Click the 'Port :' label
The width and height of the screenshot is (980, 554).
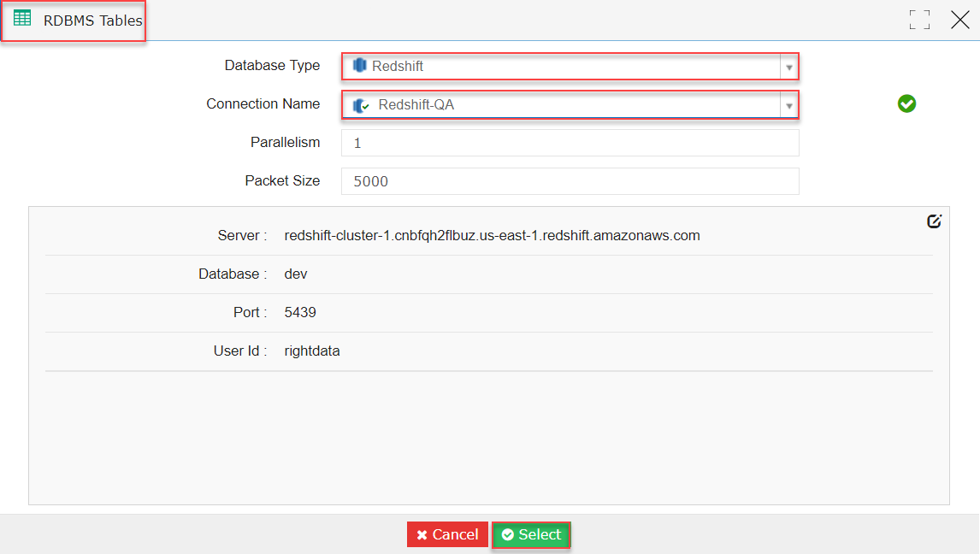(x=250, y=312)
